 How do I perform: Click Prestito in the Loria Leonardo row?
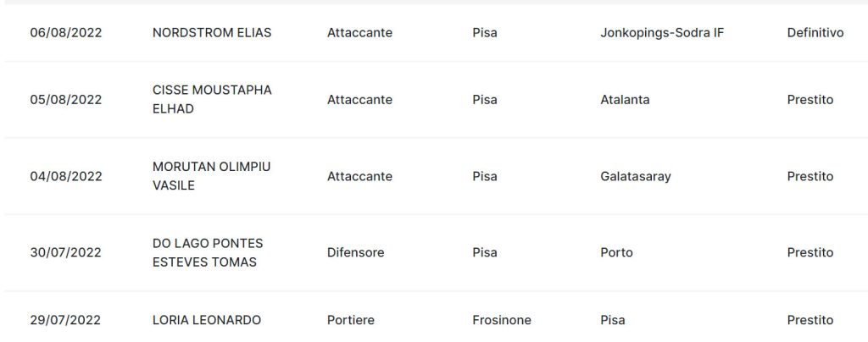coord(810,320)
